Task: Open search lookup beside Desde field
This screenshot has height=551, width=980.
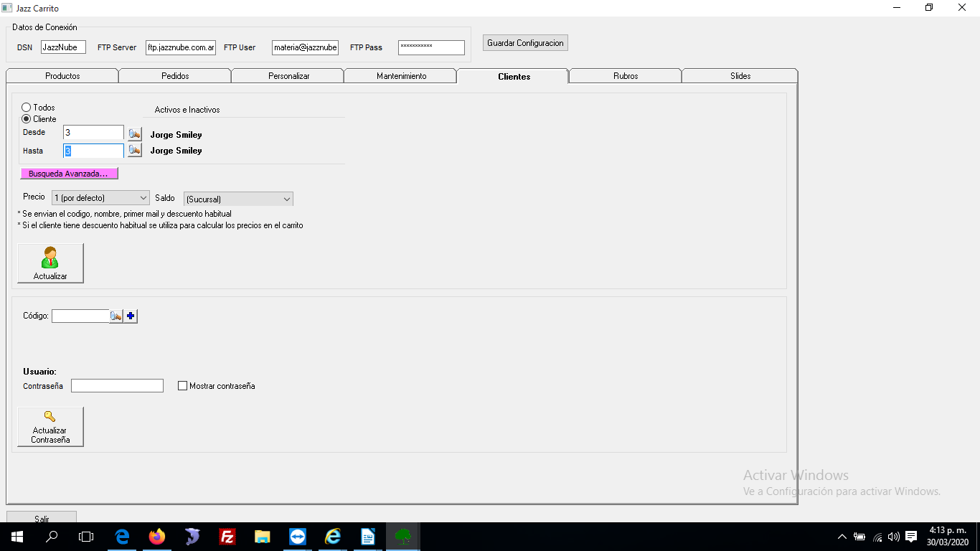Action: click(135, 133)
